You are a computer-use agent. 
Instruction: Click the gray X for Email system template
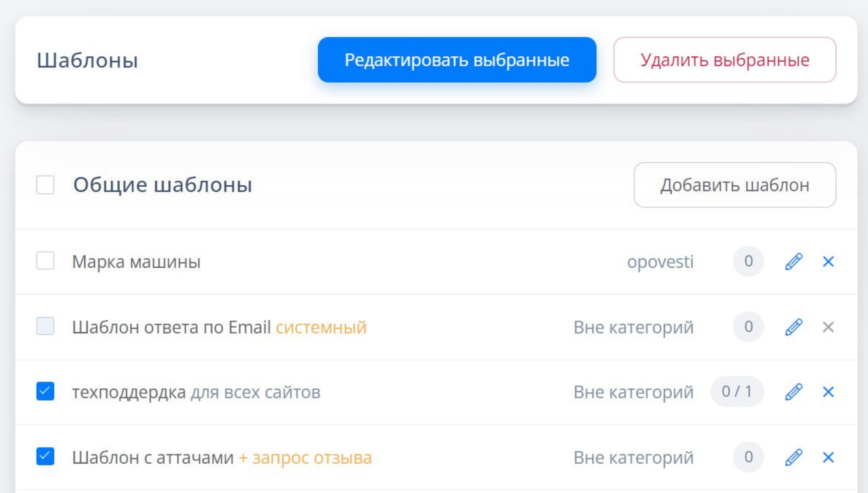(828, 327)
